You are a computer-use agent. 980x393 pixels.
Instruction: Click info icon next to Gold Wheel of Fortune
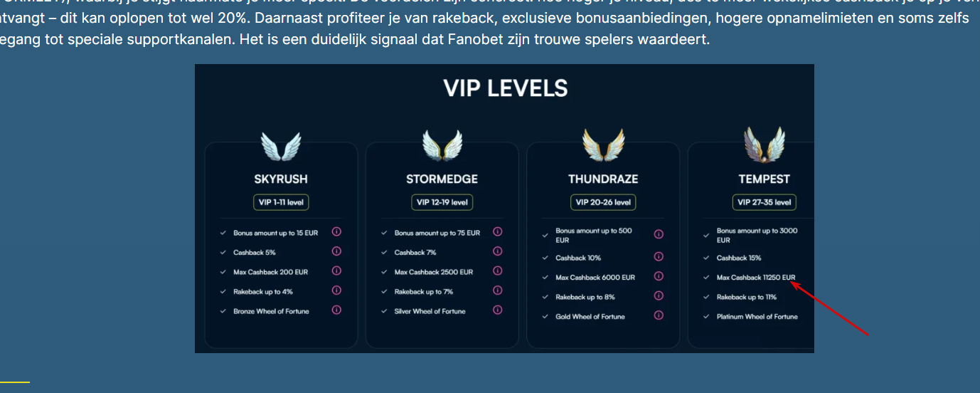[659, 315]
